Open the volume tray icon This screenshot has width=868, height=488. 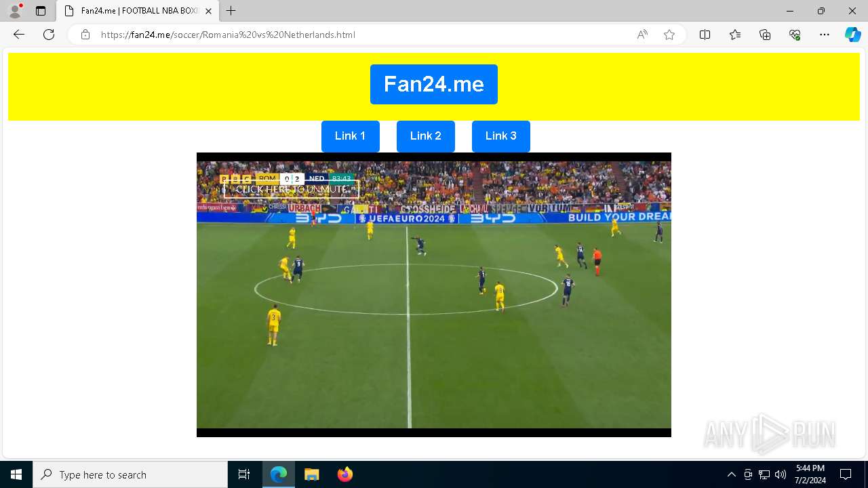click(x=780, y=474)
